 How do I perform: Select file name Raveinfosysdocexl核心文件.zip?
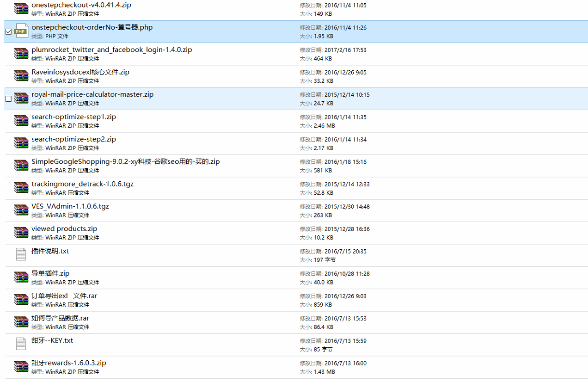[80, 72]
